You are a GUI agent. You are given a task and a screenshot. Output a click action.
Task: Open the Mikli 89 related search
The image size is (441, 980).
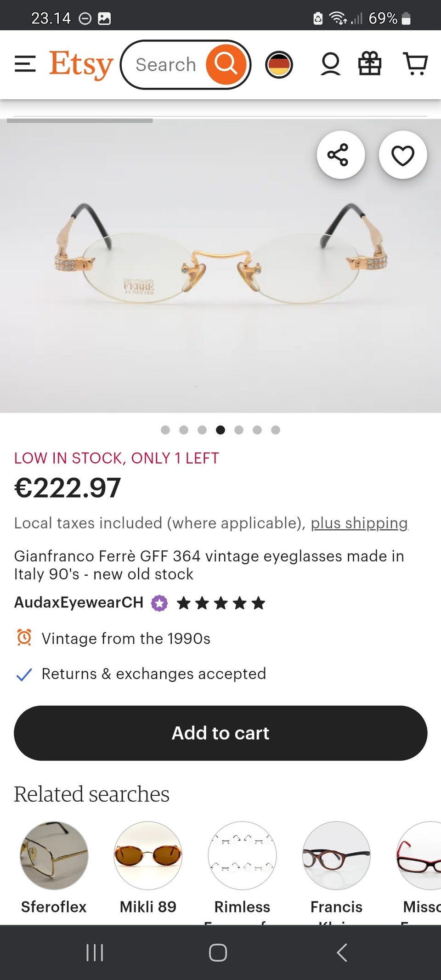point(148,864)
